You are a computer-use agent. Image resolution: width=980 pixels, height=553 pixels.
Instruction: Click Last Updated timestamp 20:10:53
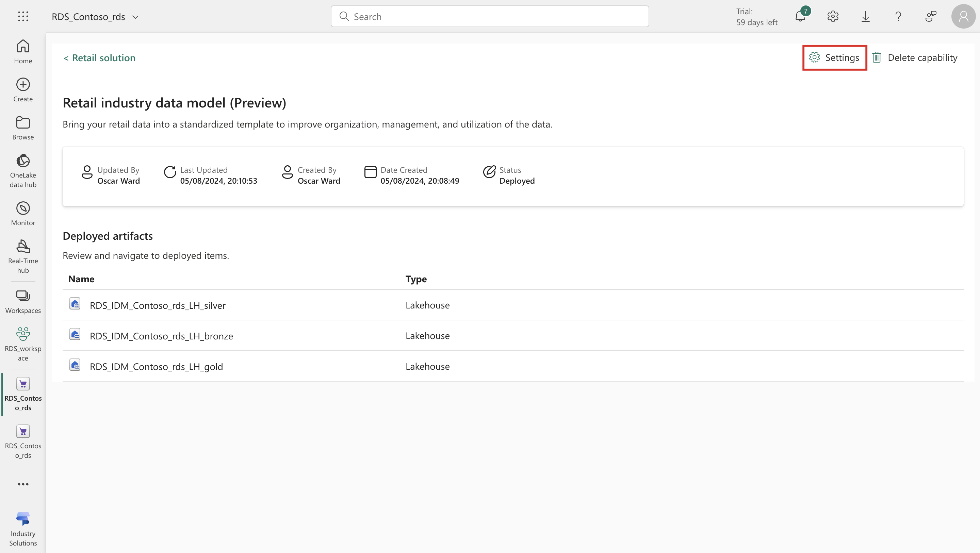(218, 181)
